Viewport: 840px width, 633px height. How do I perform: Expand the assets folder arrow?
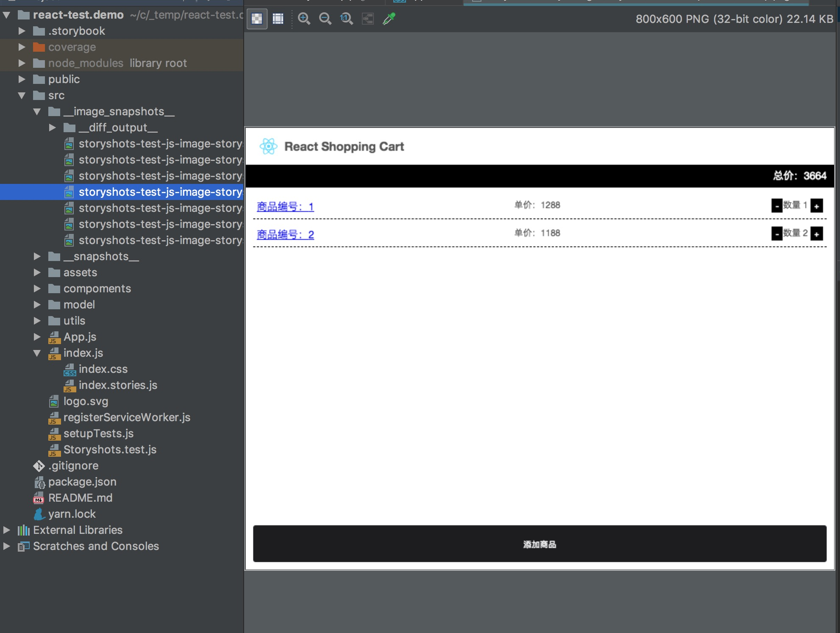pos(37,272)
